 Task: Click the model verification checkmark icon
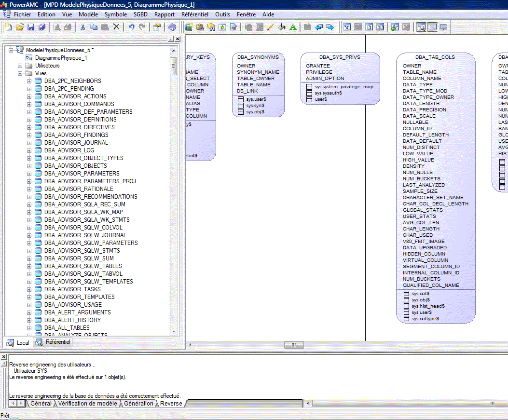click(233, 27)
